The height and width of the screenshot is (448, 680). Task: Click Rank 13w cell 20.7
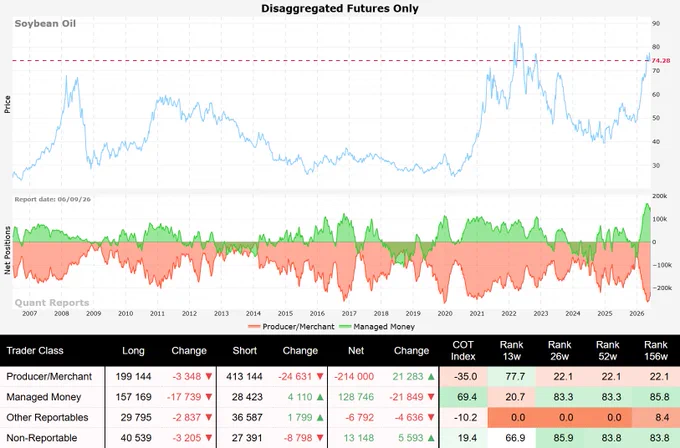click(x=512, y=397)
